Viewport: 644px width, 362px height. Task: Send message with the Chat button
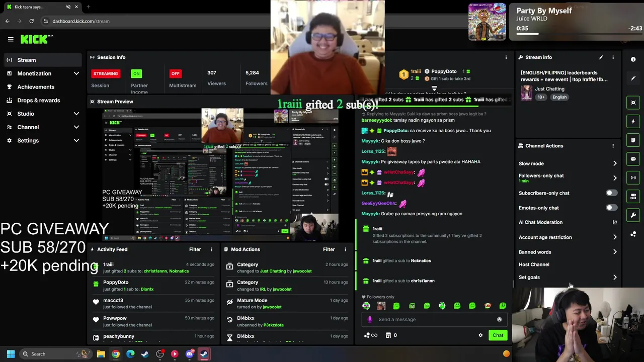click(x=498, y=335)
